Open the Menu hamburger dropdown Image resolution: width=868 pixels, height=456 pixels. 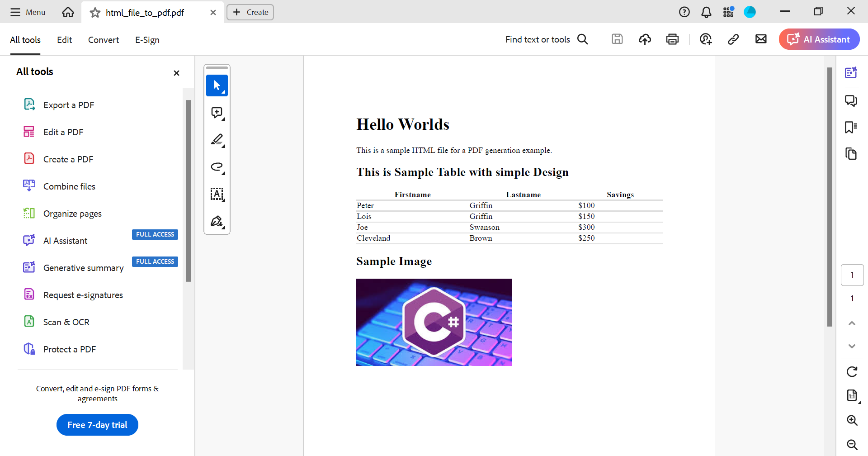[28, 12]
